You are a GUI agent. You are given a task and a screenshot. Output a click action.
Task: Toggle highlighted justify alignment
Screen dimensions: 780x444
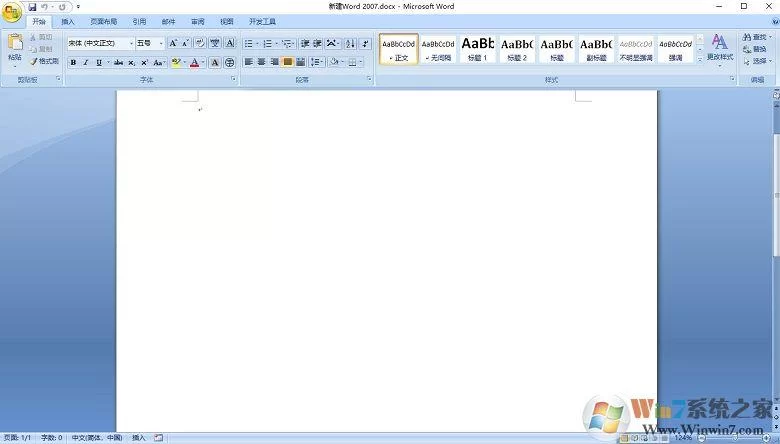click(x=288, y=62)
